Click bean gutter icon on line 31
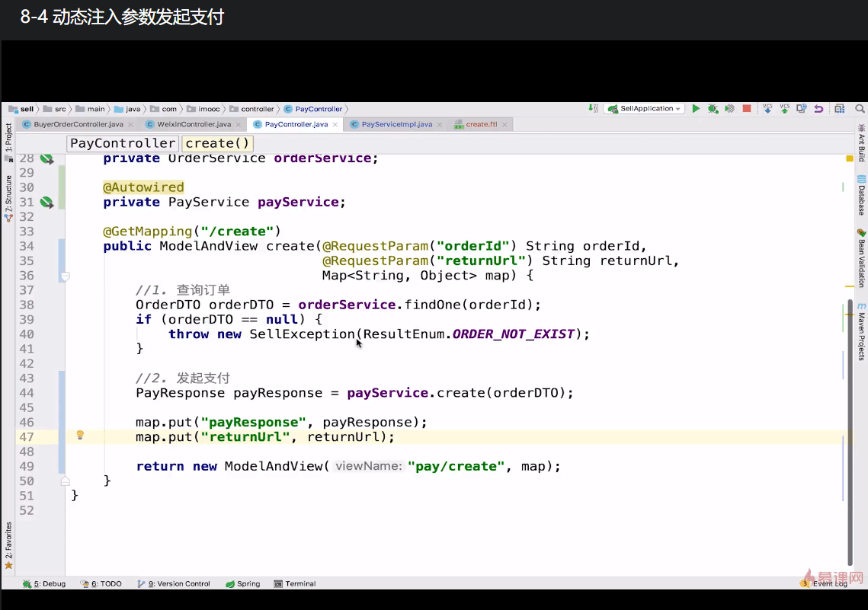This screenshot has width=868, height=610. coord(47,203)
